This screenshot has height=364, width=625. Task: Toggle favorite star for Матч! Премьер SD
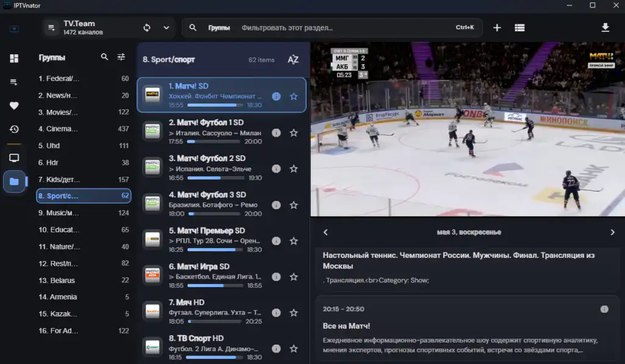click(x=294, y=241)
